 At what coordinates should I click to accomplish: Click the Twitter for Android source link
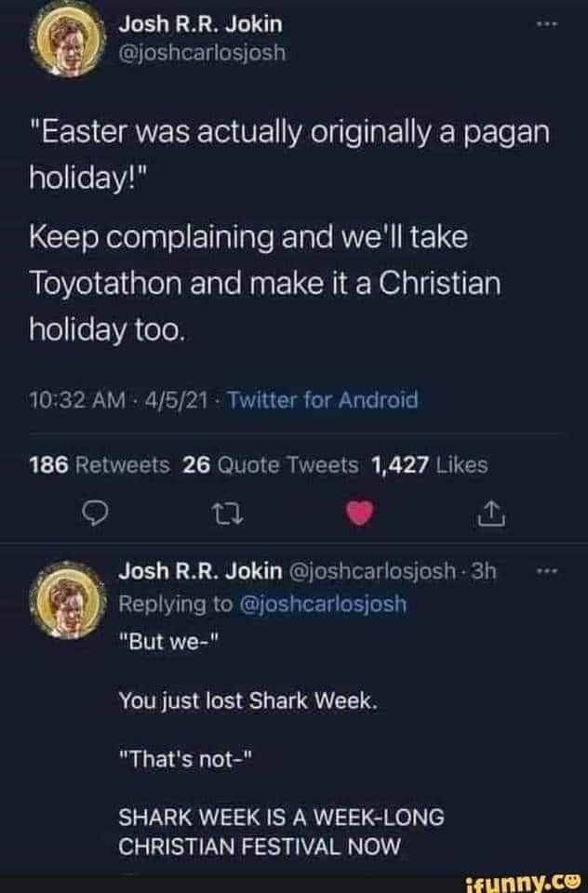323,400
